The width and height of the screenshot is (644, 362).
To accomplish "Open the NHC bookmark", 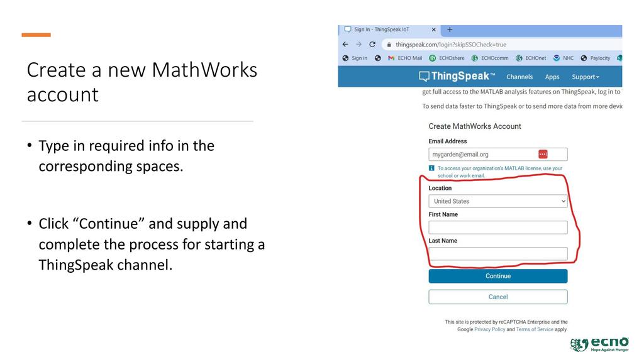I will [563, 58].
